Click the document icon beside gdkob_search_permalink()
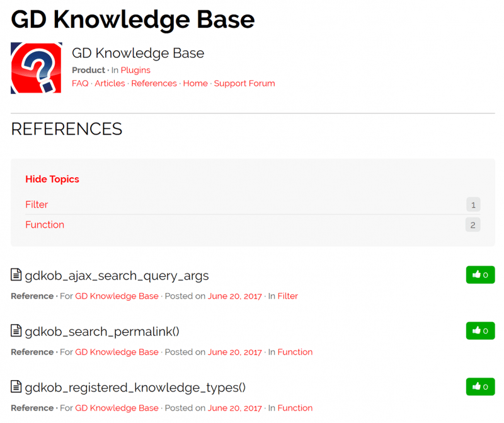 (16, 330)
